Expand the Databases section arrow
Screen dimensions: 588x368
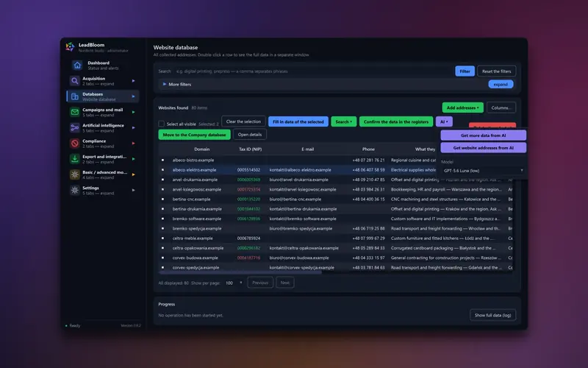pyautogui.click(x=134, y=96)
